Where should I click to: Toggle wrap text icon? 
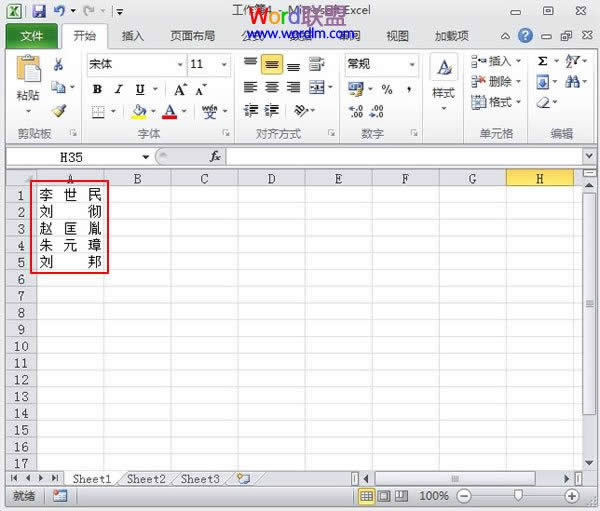tap(316, 64)
